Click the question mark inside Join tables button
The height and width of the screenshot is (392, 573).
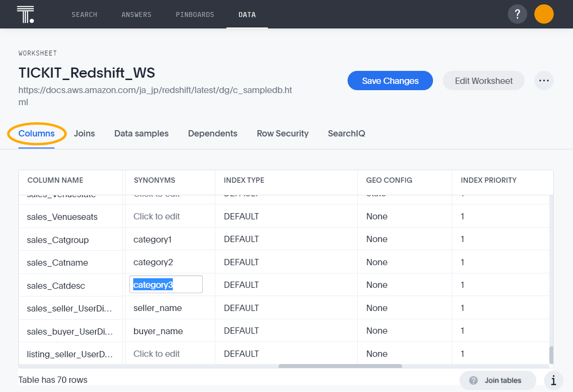click(473, 380)
